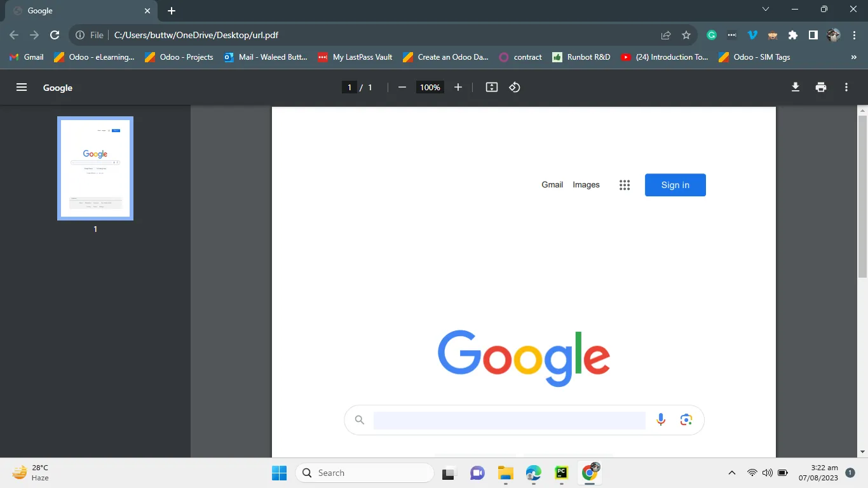Print the PDF document
This screenshot has width=868, height=488.
coord(821,88)
